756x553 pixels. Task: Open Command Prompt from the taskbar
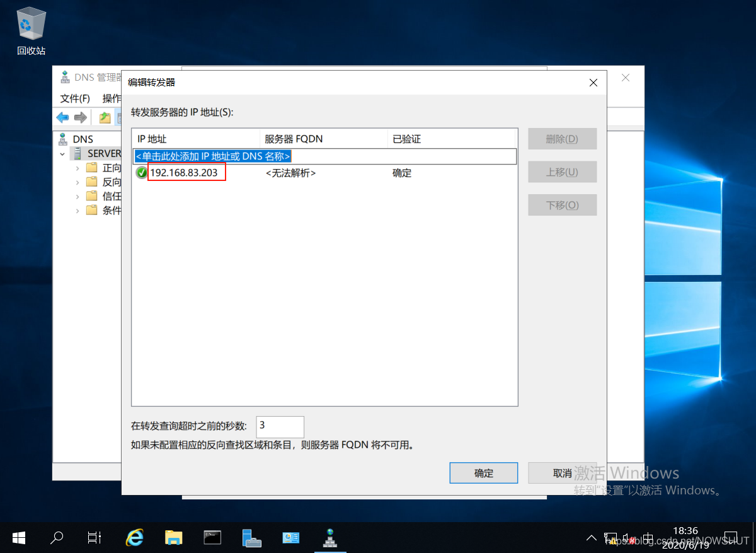(212, 537)
